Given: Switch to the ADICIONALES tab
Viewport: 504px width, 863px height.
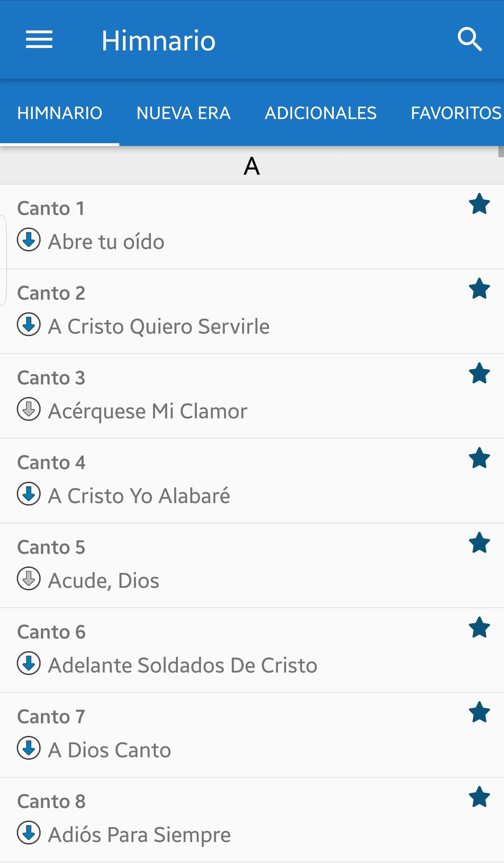Looking at the screenshot, I should pyautogui.click(x=321, y=113).
